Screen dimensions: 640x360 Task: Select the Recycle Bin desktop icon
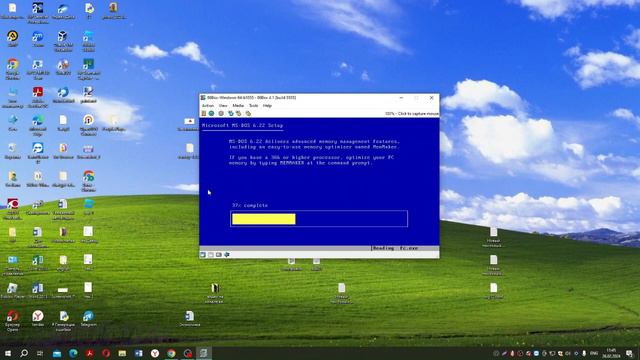click(13, 151)
